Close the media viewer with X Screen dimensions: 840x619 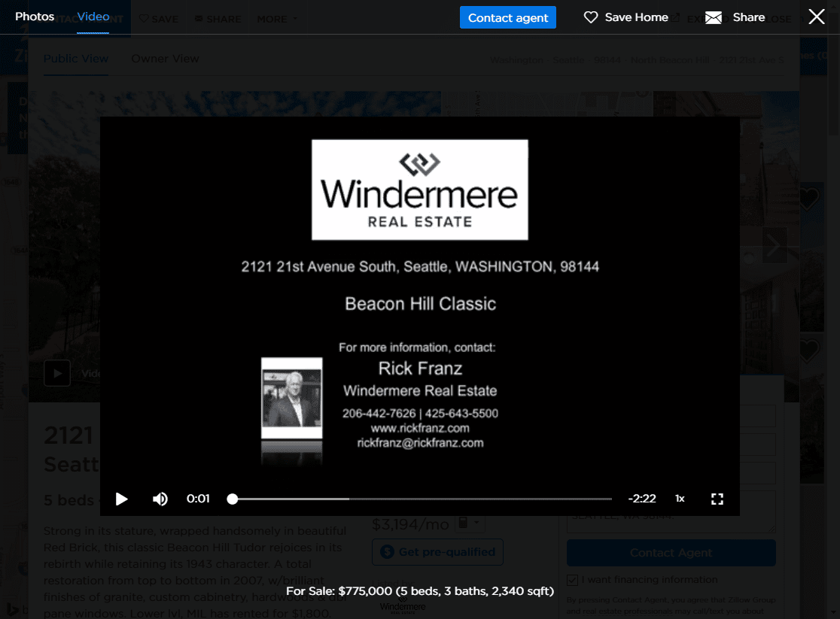(817, 17)
